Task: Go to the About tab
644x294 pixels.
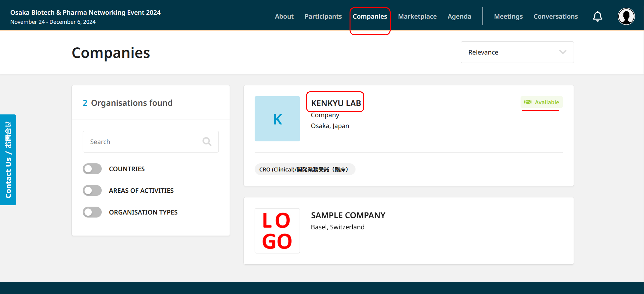Action: point(284,16)
